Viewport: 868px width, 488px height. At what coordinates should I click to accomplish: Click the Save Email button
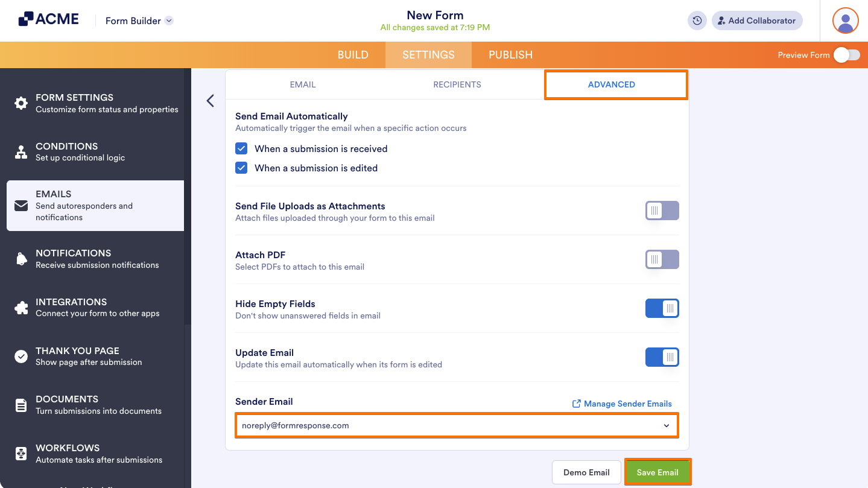[x=657, y=472]
